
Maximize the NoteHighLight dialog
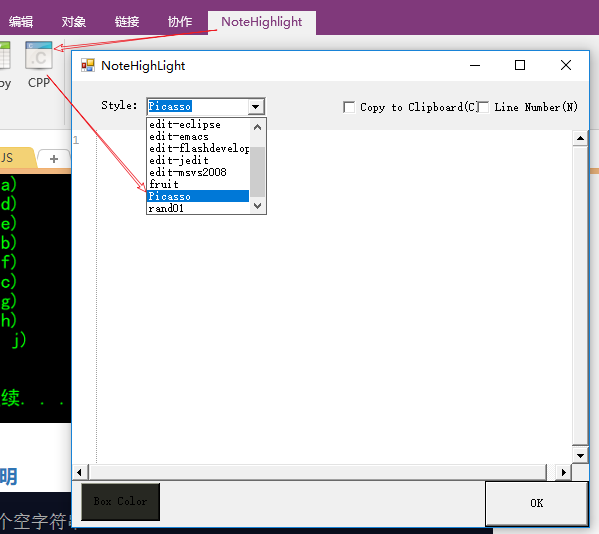520,65
